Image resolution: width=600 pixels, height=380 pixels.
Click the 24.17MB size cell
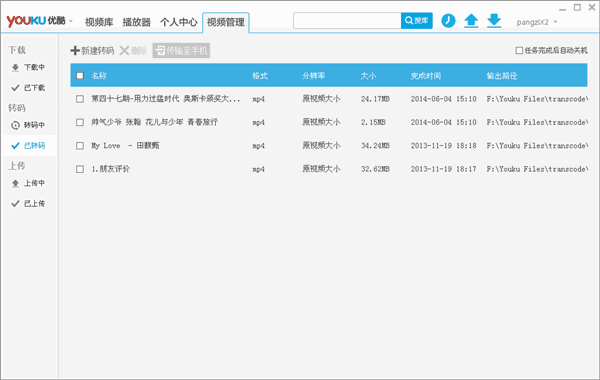tap(375, 99)
